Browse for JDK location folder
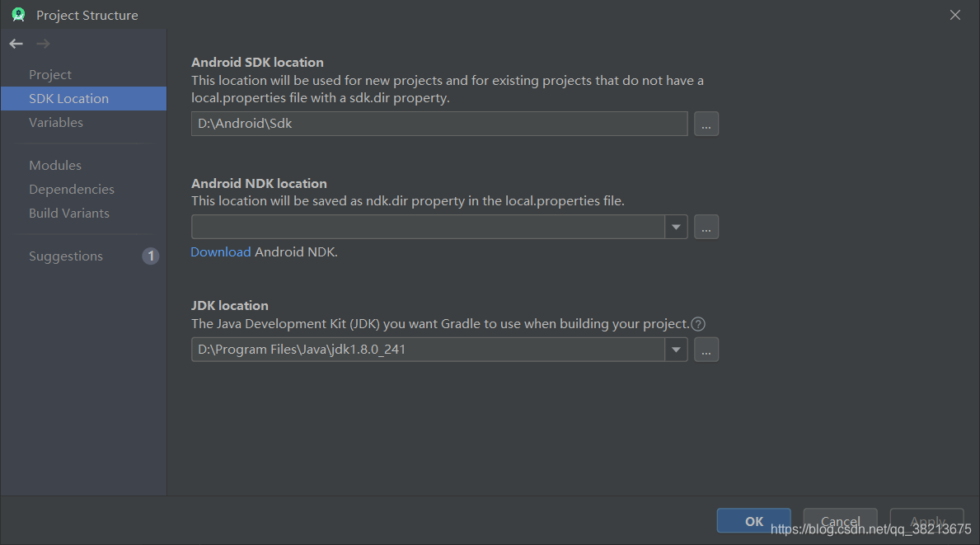Image resolution: width=980 pixels, height=545 pixels. pos(706,350)
